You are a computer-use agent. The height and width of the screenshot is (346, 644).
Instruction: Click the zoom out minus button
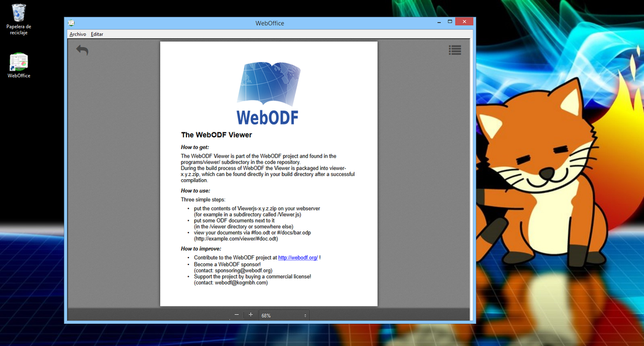click(x=236, y=315)
